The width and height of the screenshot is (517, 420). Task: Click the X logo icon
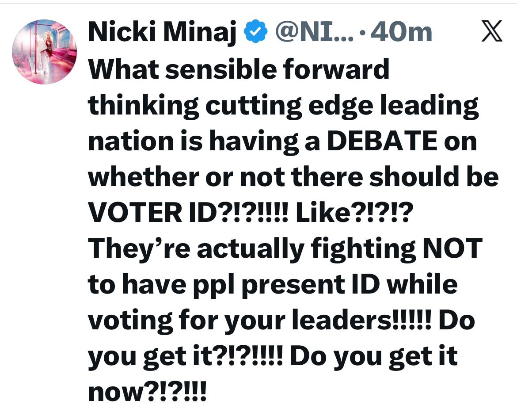[491, 33]
